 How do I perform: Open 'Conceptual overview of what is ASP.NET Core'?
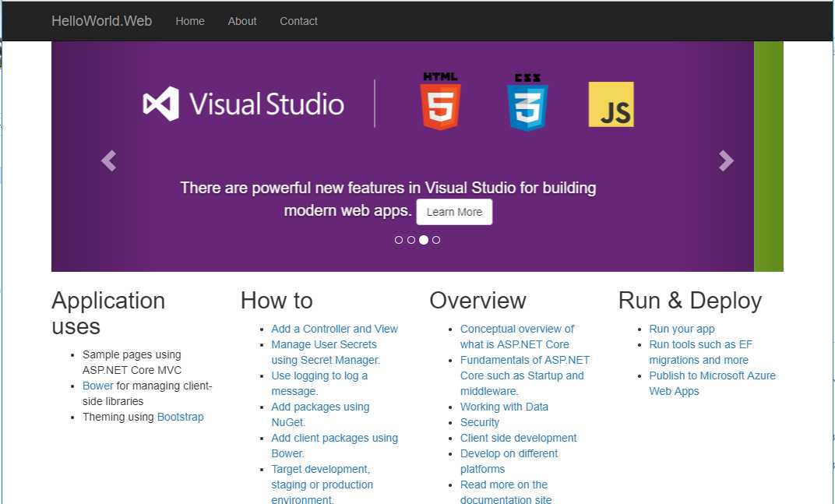coord(517,337)
